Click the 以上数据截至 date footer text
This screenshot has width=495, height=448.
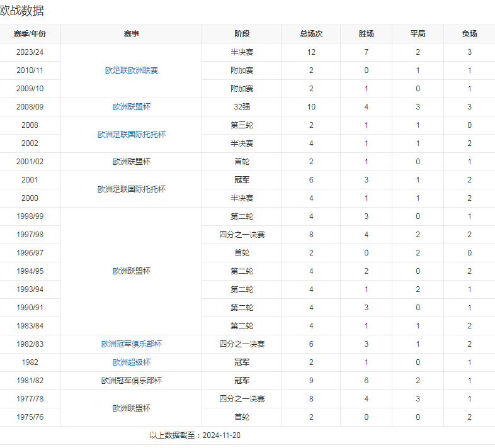[195, 435]
